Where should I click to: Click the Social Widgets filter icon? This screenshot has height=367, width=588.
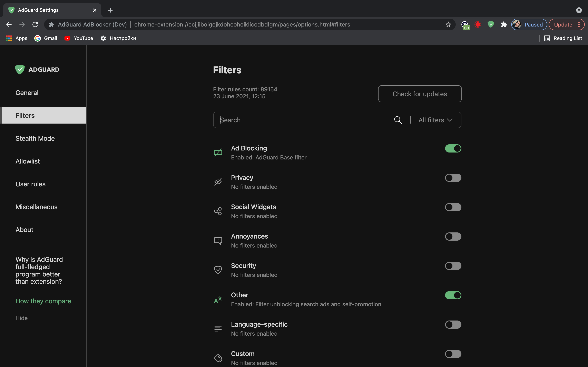pos(218,211)
